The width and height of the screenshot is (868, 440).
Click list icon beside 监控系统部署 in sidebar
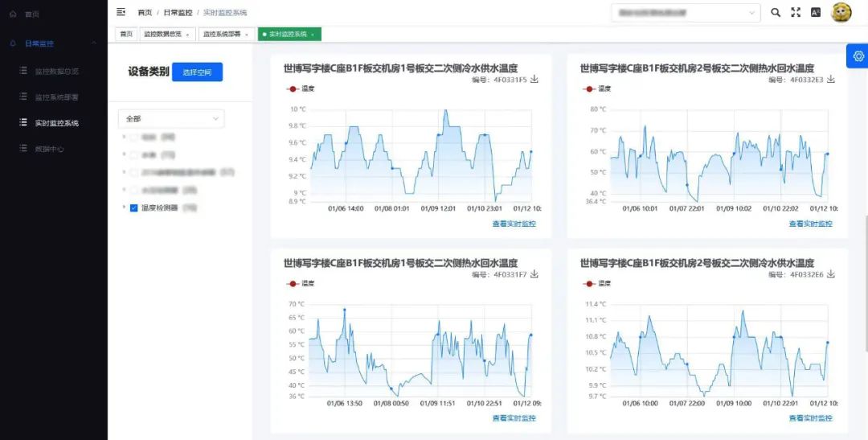(x=23, y=97)
